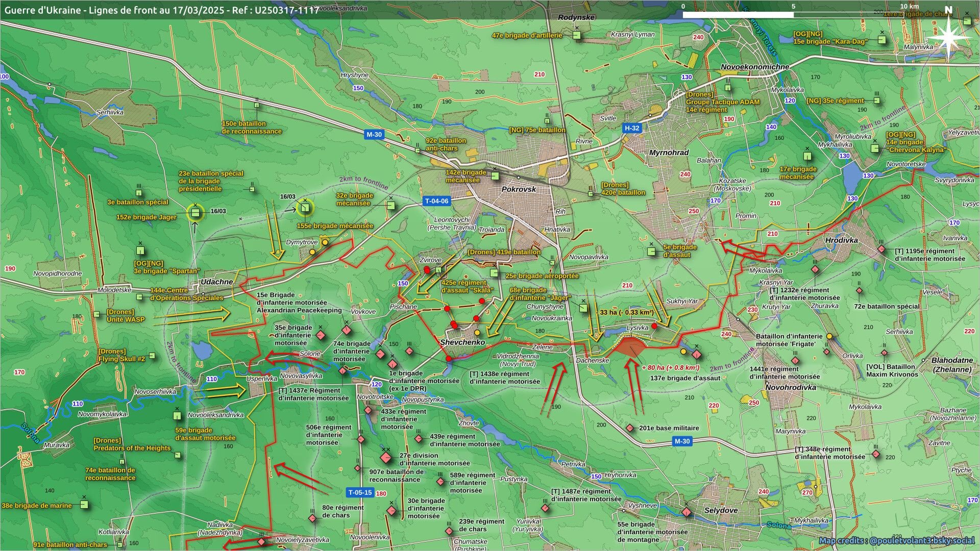Click the 91e bataillon anti-chars label
The width and height of the screenshot is (980, 551).
[70, 544]
